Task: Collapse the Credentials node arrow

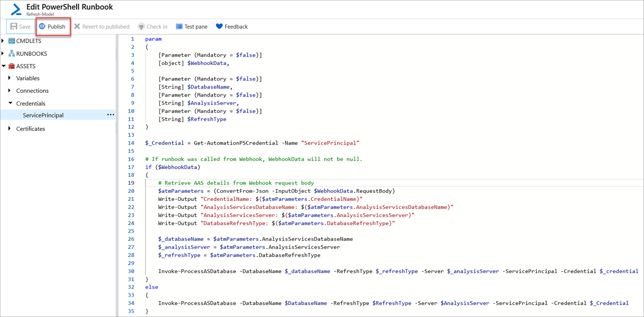Action: pyautogui.click(x=10, y=103)
